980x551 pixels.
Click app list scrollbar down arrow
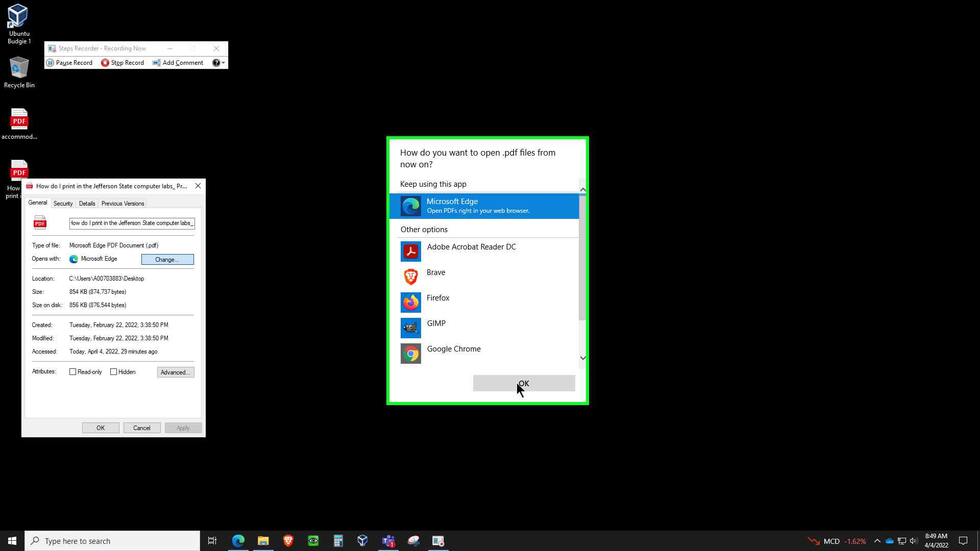[583, 358]
